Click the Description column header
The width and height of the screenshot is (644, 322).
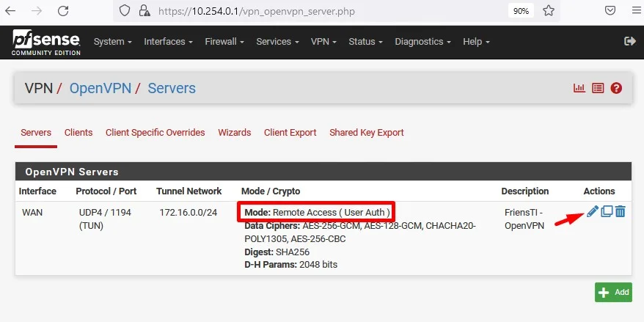point(525,191)
